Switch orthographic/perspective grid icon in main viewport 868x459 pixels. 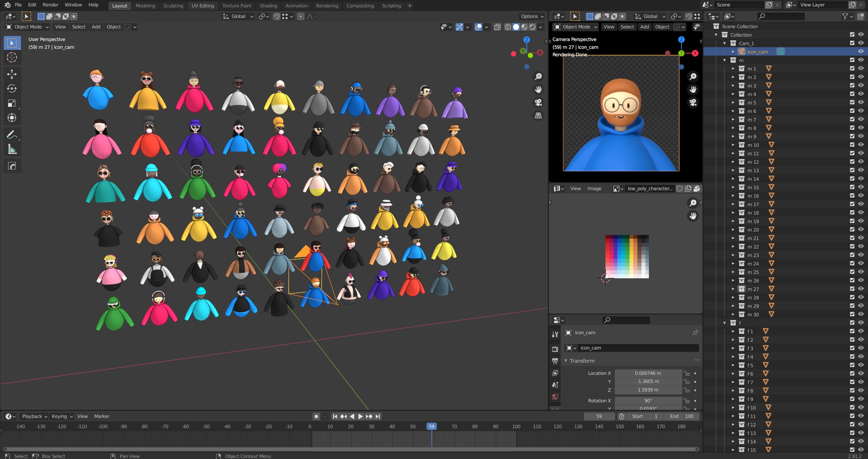tap(538, 116)
